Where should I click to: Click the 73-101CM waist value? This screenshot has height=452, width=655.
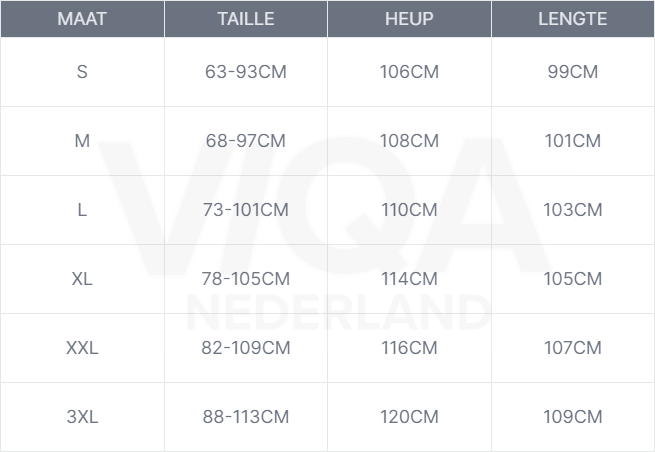246,210
